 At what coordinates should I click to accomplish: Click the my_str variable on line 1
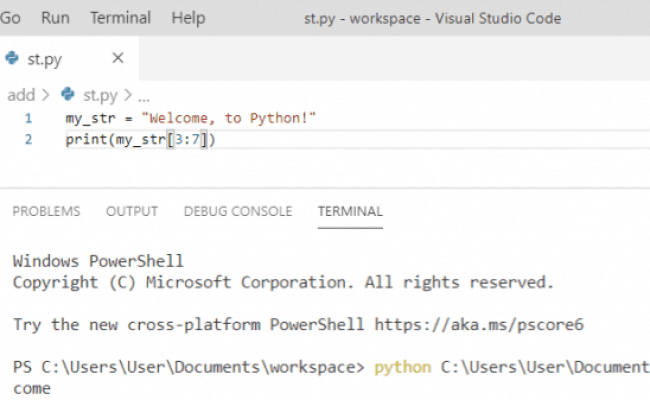coord(90,119)
